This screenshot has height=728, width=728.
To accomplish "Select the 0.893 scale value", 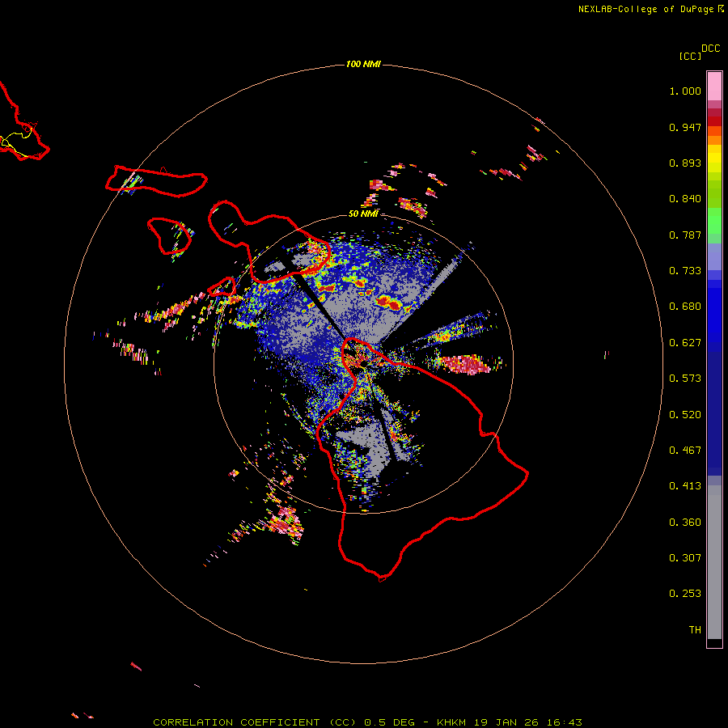I will click(x=685, y=163).
